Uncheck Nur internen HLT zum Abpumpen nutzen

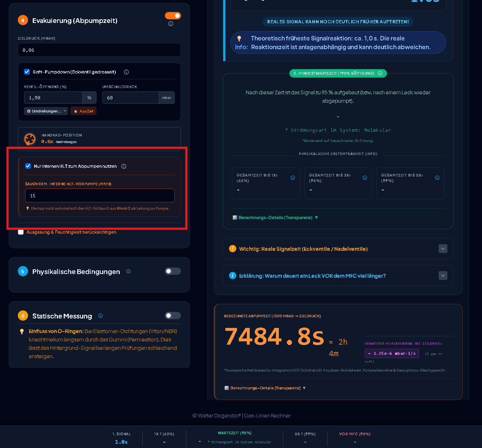tap(28, 166)
